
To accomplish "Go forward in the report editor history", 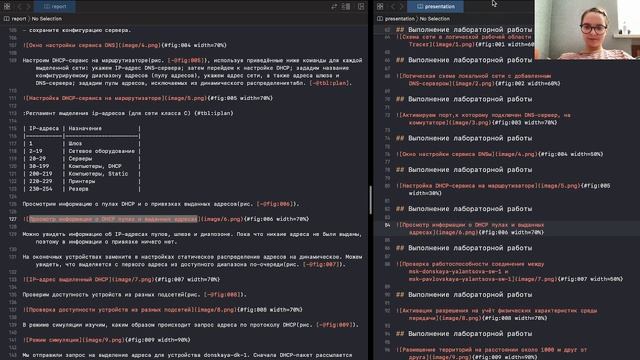I will click(x=28, y=6).
